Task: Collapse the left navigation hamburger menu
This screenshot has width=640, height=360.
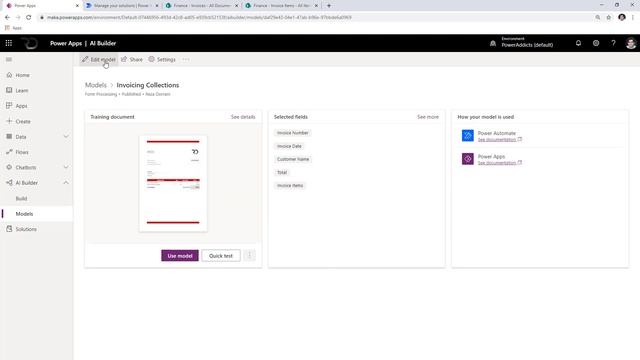Action: click(9, 60)
